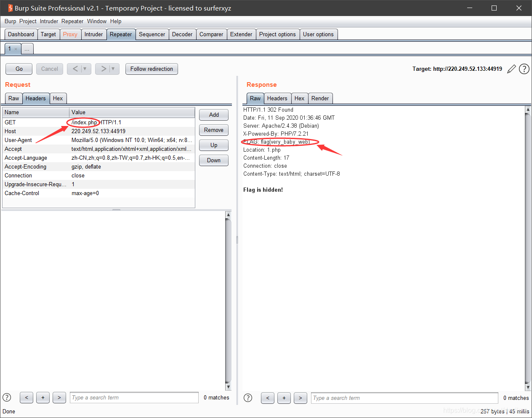Select the Connection close header row

coord(98,176)
